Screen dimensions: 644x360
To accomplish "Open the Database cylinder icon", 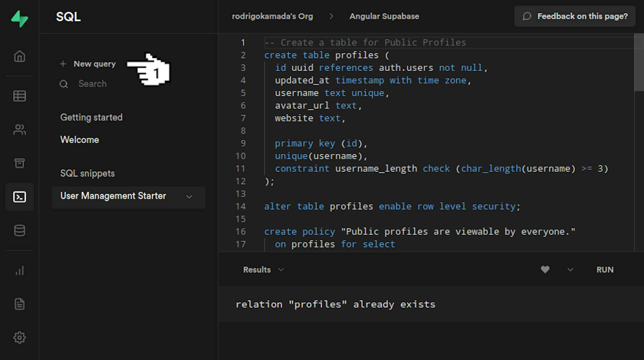I will pyautogui.click(x=19, y=231).
